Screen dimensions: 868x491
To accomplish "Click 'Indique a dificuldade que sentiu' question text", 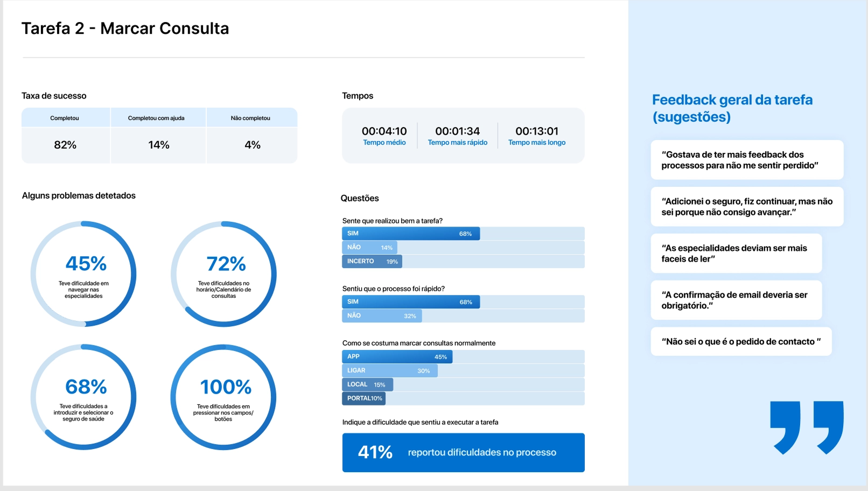I will 420,422.
